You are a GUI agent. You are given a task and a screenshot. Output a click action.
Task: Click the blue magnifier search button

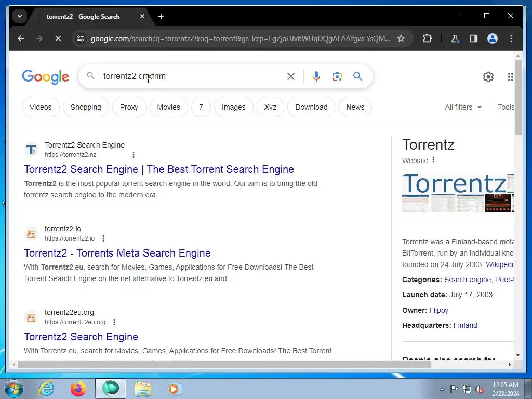(x=357, y=76)
